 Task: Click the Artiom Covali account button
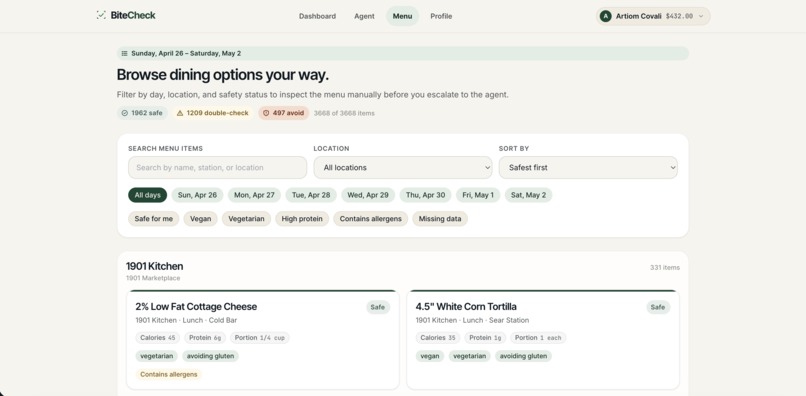pyautogui.click(x=653, y=16)
